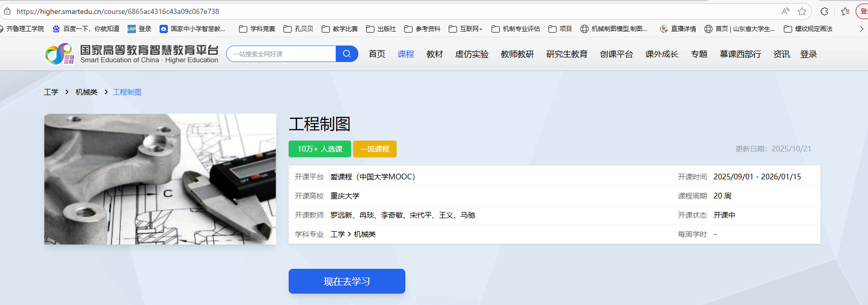This screenshot has height=305, width=868.
Task: Open the 参考资料 bookmark folder
Action: pyautogui.click(x=422, y=29)
